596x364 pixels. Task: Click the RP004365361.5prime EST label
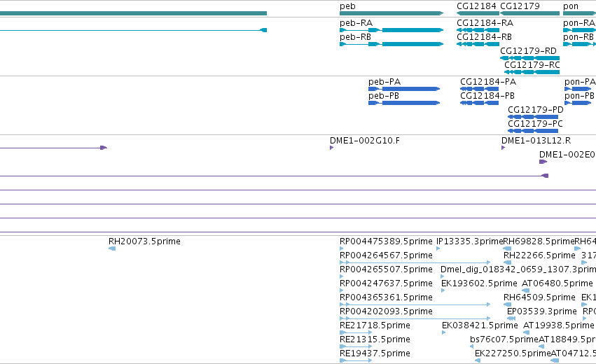click(386, 297)
